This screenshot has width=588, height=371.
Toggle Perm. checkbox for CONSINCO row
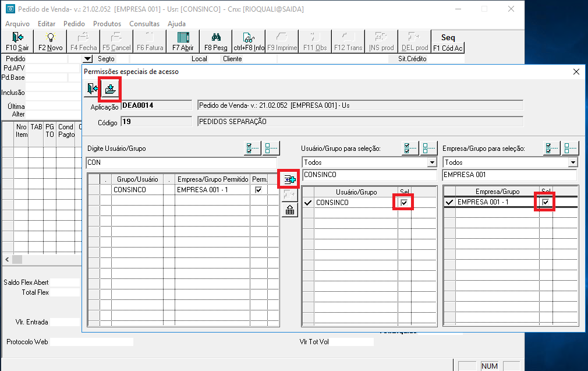click(258, 190)
